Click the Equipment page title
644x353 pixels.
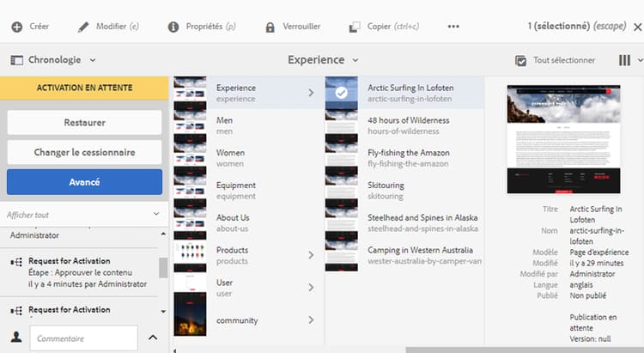click(x=236, y=186)
